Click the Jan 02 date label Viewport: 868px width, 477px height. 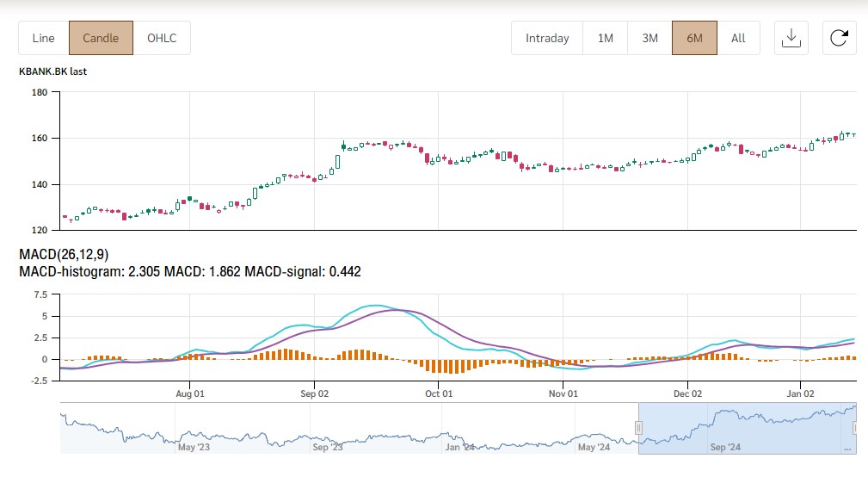(x=800, y=393)
